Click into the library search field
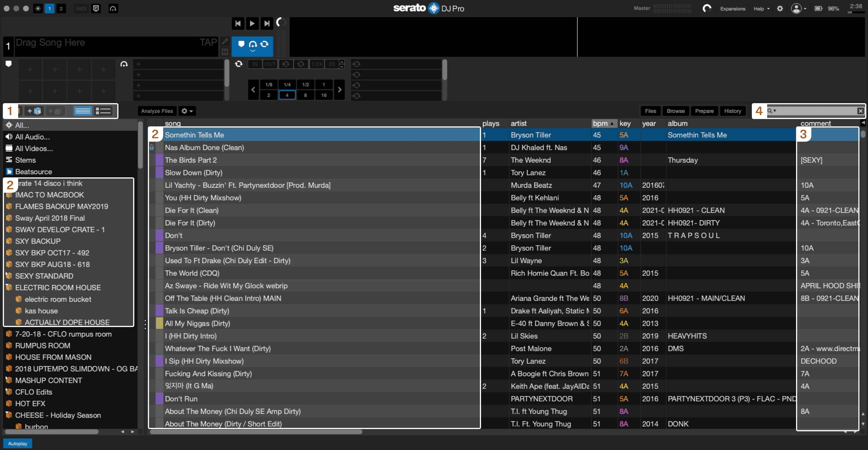 click(x=815, y=111)
